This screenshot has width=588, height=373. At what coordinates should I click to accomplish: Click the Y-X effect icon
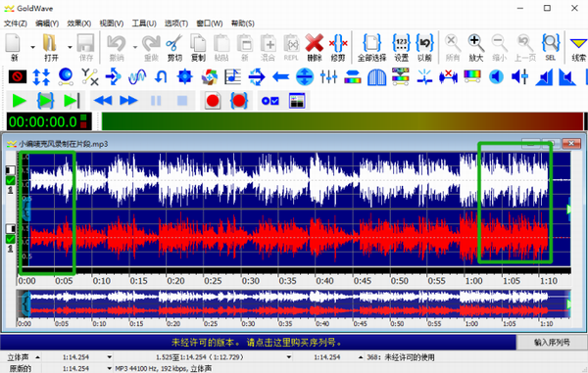coord(89,76)
